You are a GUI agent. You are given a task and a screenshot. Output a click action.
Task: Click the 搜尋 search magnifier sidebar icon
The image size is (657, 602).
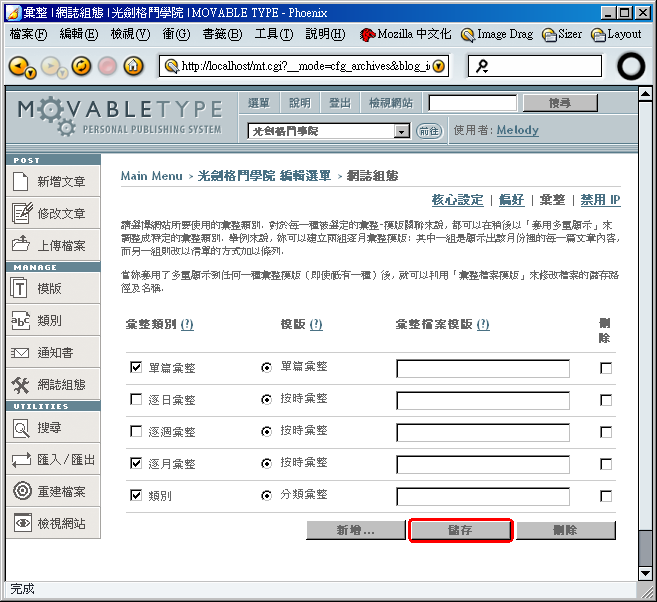pyautogui.click(x=21, y=429)
